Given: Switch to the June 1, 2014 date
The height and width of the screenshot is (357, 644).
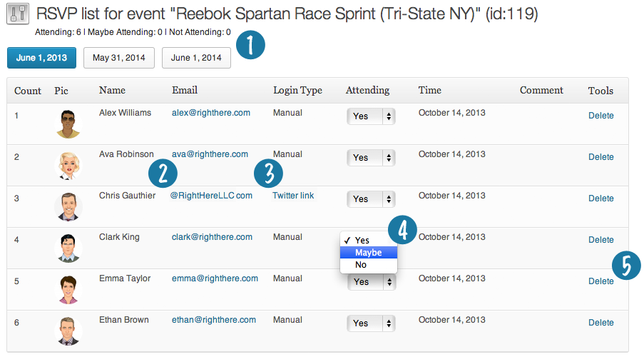Looking at the screenshot, I should (x=196, y=58).
